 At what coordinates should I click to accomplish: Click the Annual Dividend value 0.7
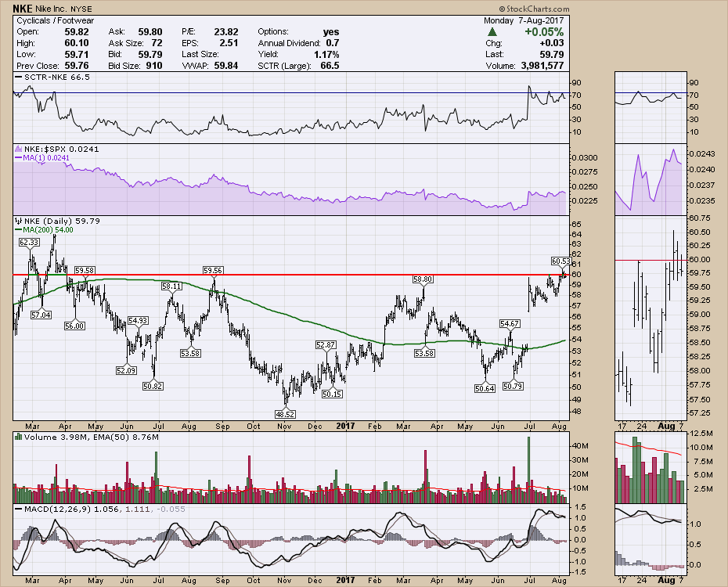pyautogui.click(x=333, y=43)
